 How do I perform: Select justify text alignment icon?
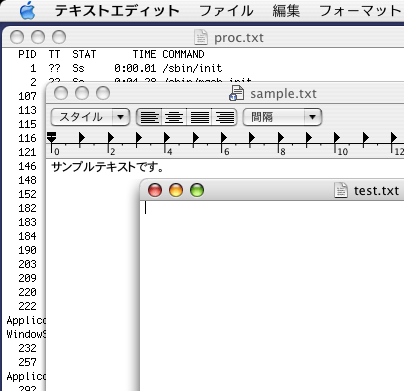199,117
